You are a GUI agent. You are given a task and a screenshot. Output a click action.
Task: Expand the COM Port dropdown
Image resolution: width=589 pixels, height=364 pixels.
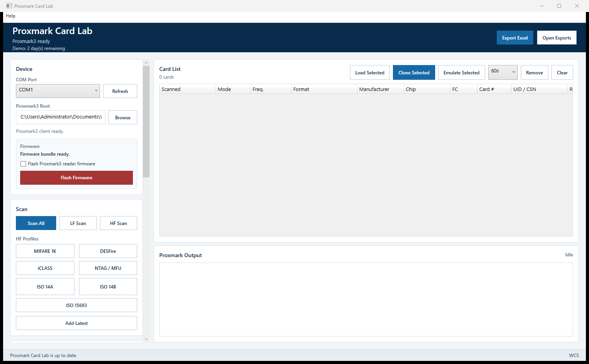(x=58, y=91)
